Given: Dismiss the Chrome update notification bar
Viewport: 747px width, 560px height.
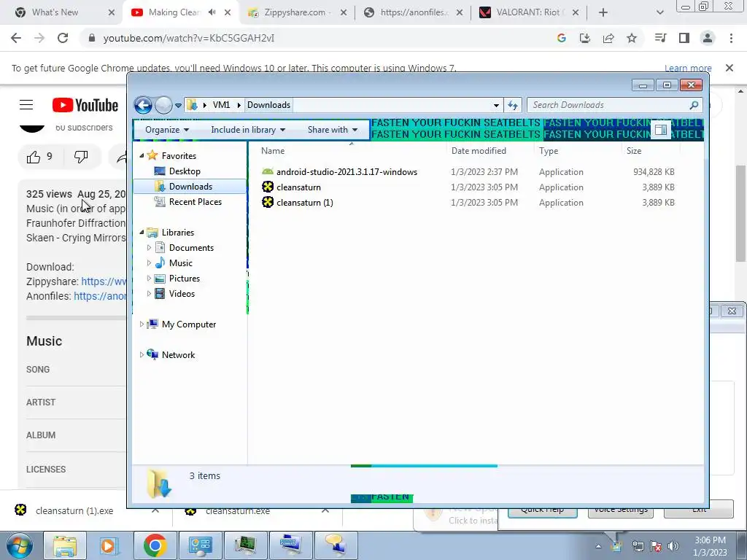Looking at the screenshot, I should pos(729,68).
